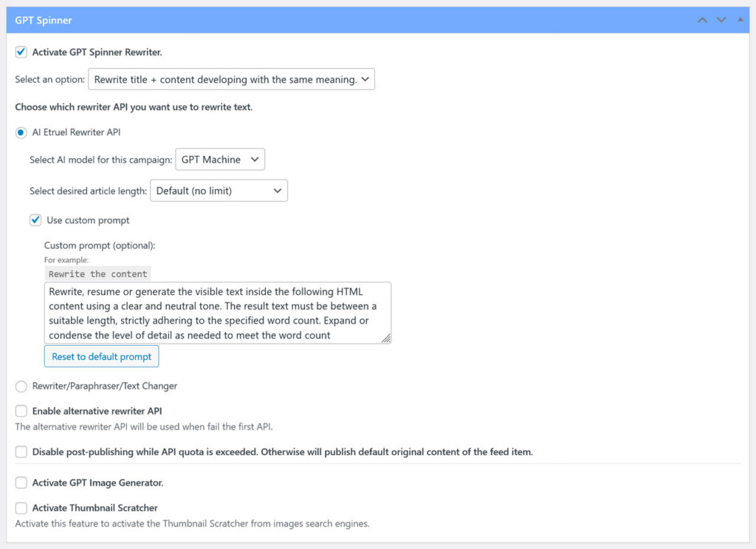Click inside the custom prompt textarea
The height and width of the screenshot is (549, 756).
click(214, 312)
